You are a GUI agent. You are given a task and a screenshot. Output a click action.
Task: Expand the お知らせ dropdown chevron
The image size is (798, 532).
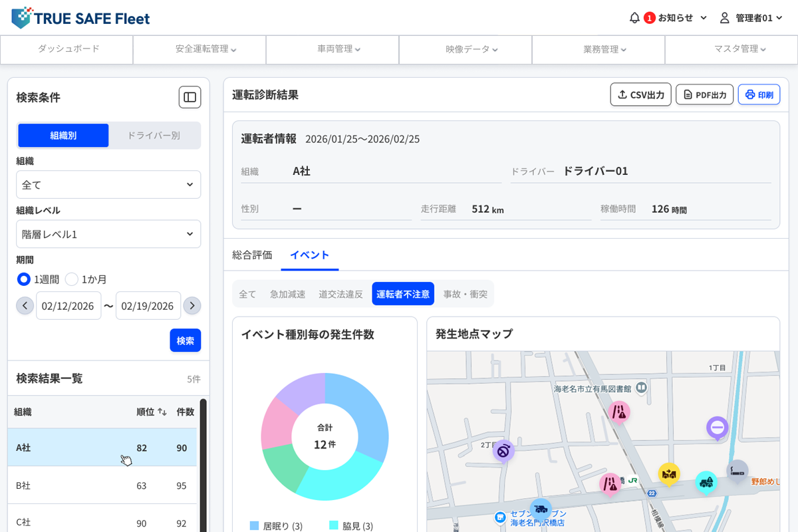click(x=704, y=18)
